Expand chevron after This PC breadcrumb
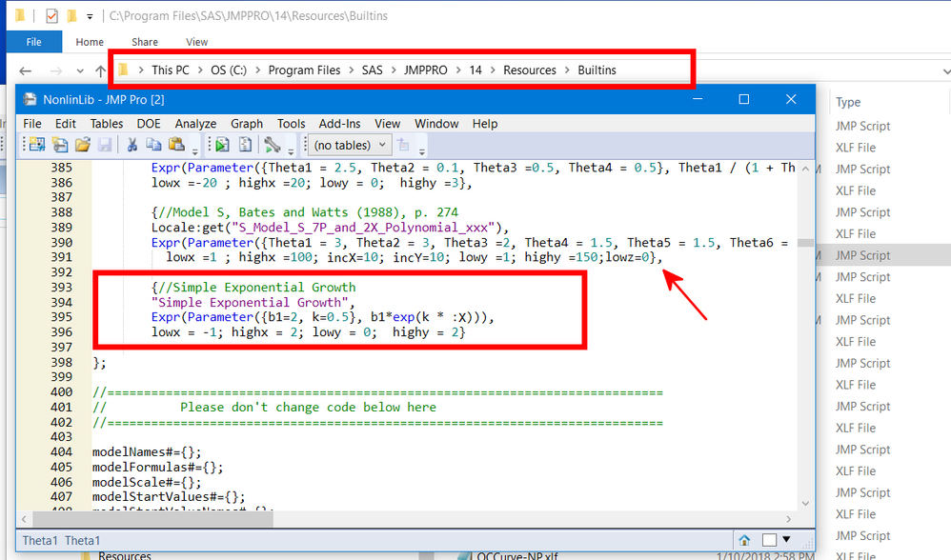 click(x=200, y=70)
